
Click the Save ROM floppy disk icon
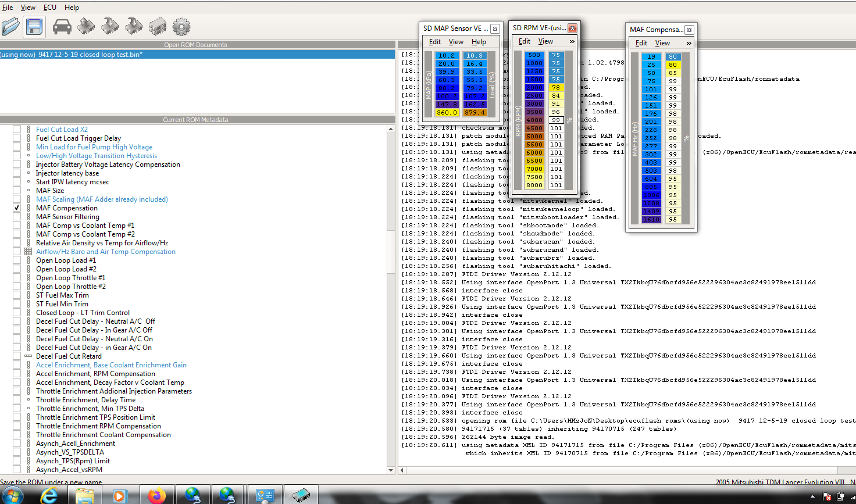coord(34,27)
